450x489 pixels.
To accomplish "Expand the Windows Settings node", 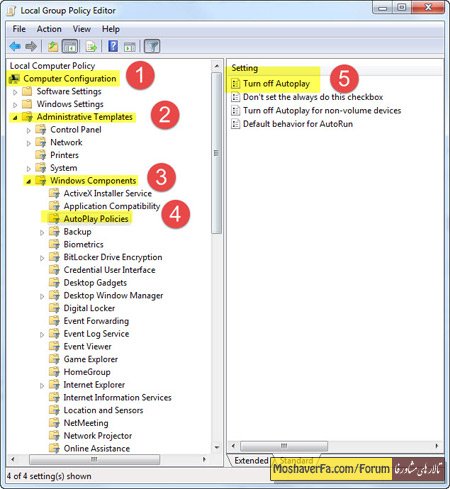I will coord(15,105).
